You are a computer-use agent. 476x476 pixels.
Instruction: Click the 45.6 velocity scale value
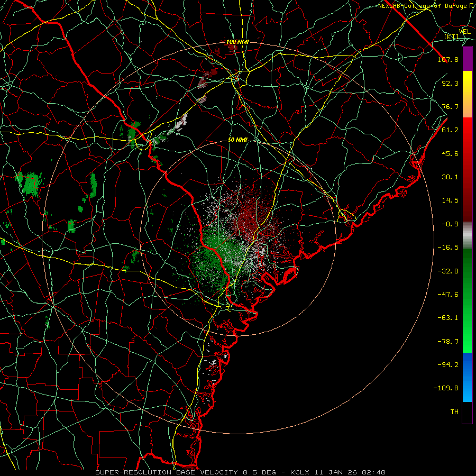click(x=450, y=153)
